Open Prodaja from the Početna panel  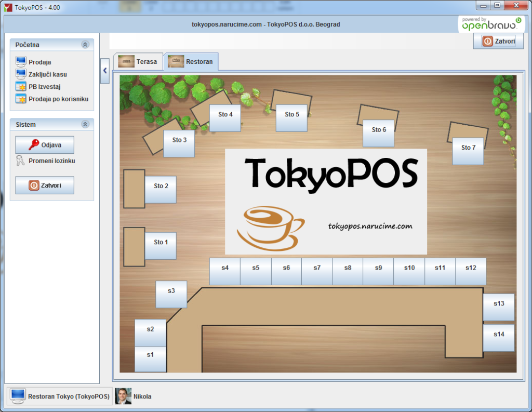39,62
